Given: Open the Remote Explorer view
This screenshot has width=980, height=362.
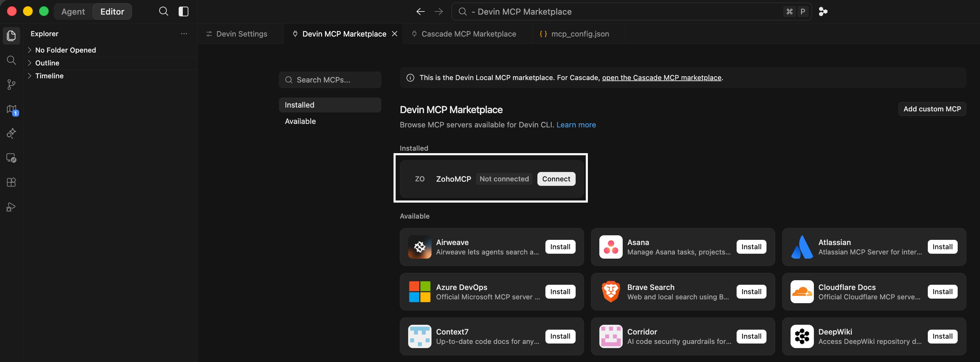Looking at the screenshot, I should coord(11,158).
